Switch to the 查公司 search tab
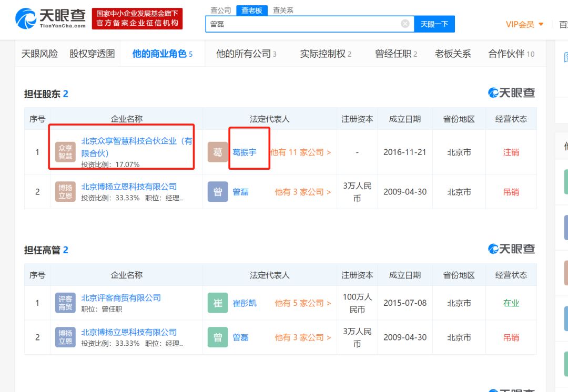This screenshot has width=568, height=392. click(220, 11)
